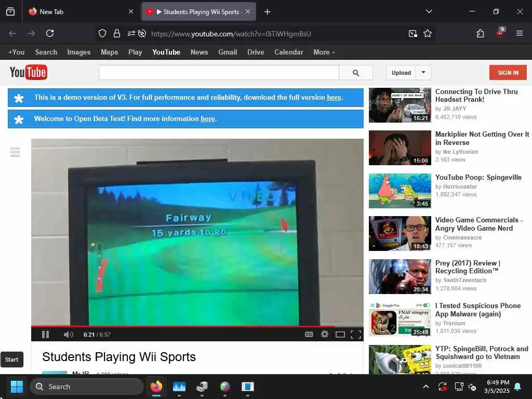Expand the More dropdown in Google bar

tap(324, 52)
